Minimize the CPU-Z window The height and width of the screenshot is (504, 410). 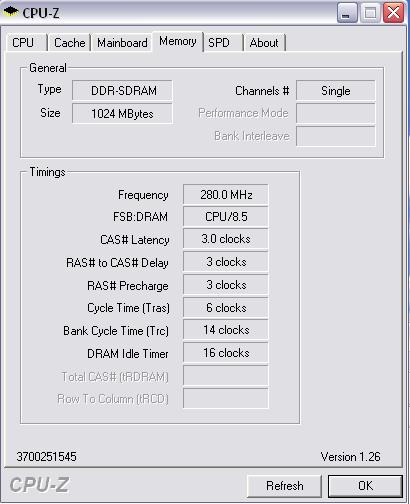click(x=347, y=13)
